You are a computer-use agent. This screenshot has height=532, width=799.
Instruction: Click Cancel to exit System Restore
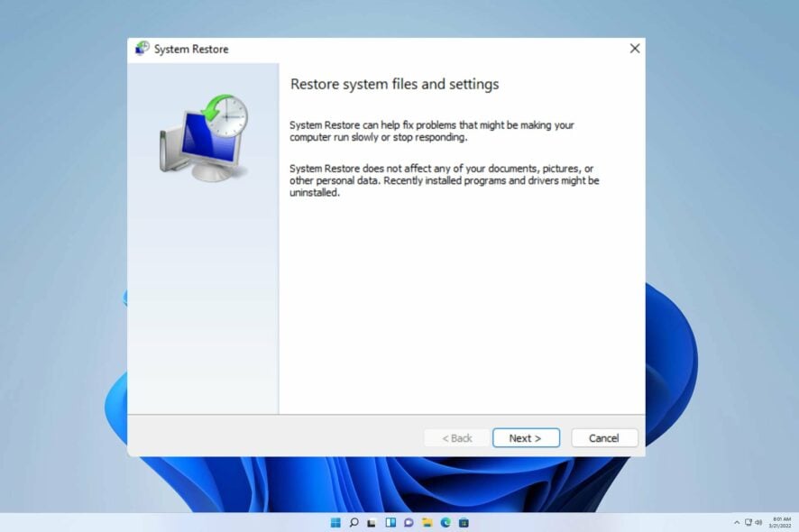coord(604,437)
